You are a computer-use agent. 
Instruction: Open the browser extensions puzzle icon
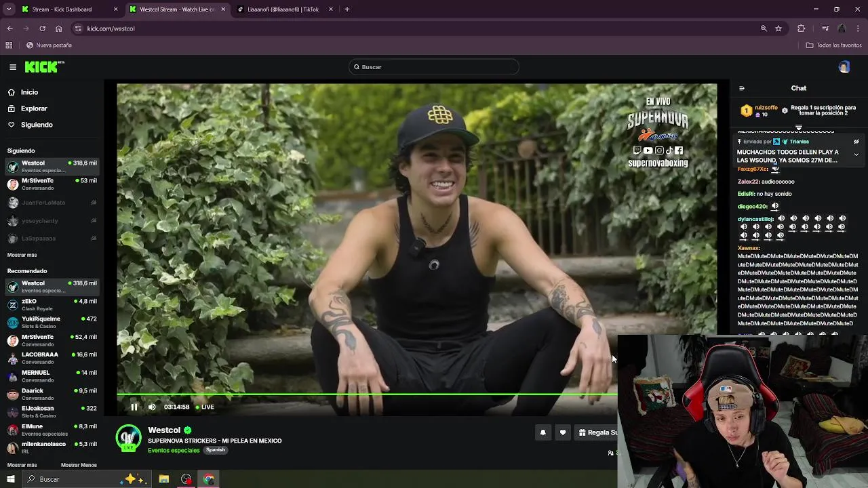[802, 28]
